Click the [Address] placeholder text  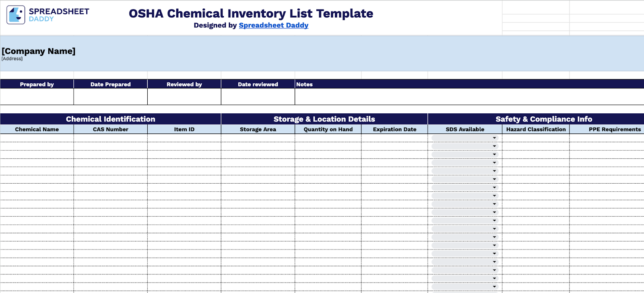[x=12, y=59]
